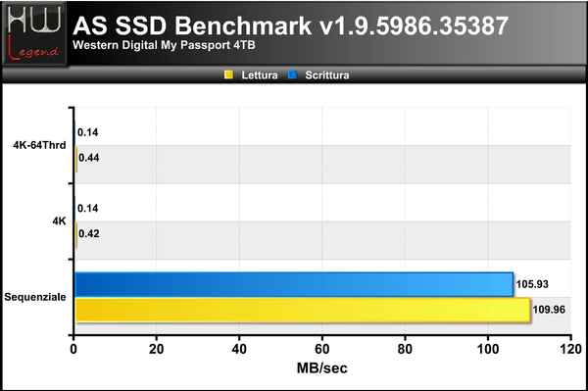Click the blue Sequenziale write bar

coord(294,284)
